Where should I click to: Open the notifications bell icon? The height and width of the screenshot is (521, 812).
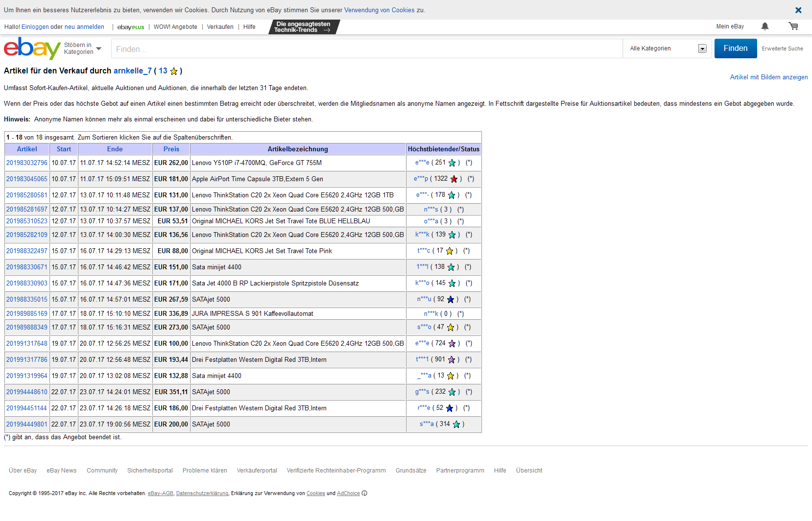(765, 26)
